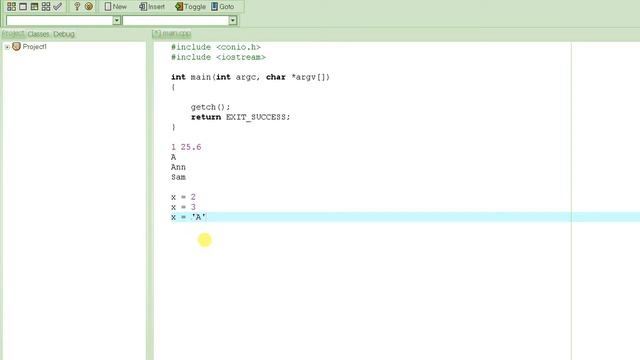Click the Toggle bookmarks button
The width and height of the screenshot is (640, 360).
(190, 7)
